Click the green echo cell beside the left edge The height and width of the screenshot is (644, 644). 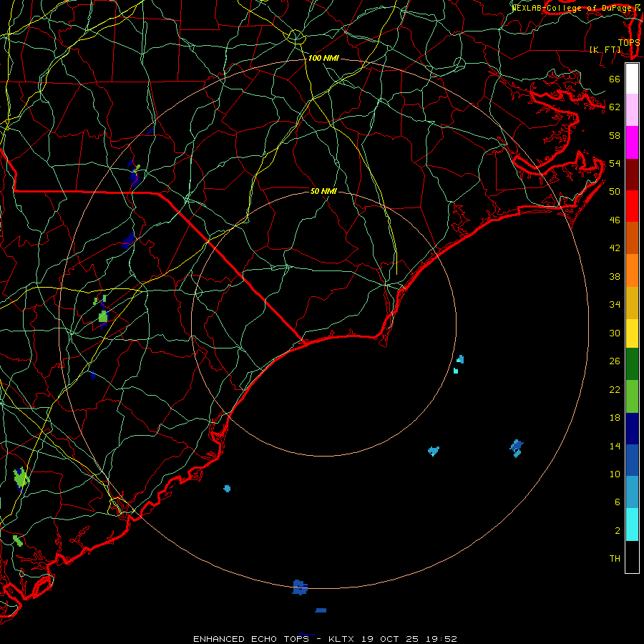[x=21, y=479]
